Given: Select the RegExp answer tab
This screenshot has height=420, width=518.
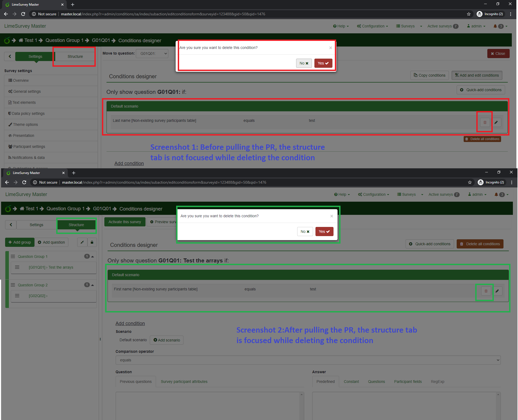Looking at the screenshot, I should coord(437,382).
